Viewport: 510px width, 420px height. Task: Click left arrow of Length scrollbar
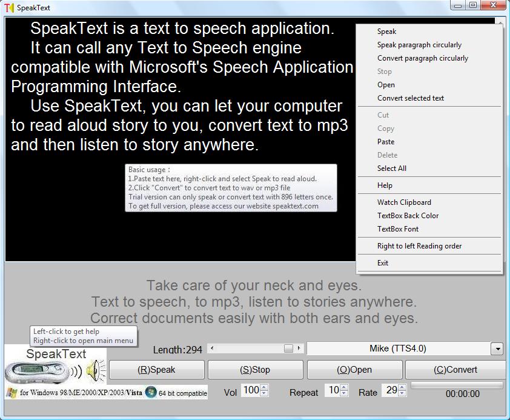point(212,348)
